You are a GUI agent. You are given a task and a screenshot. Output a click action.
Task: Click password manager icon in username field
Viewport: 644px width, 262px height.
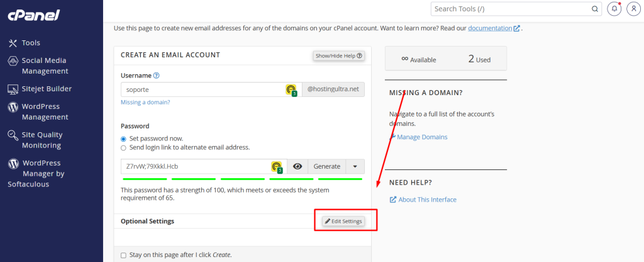point(292,90)
